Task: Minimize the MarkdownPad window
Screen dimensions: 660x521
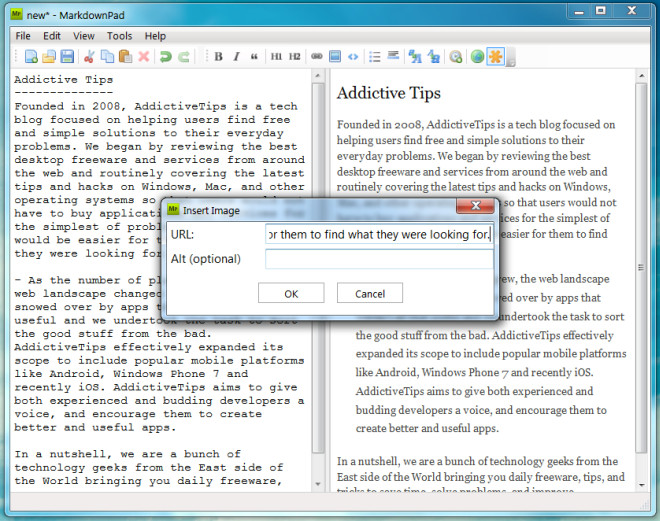Action: 579,11
